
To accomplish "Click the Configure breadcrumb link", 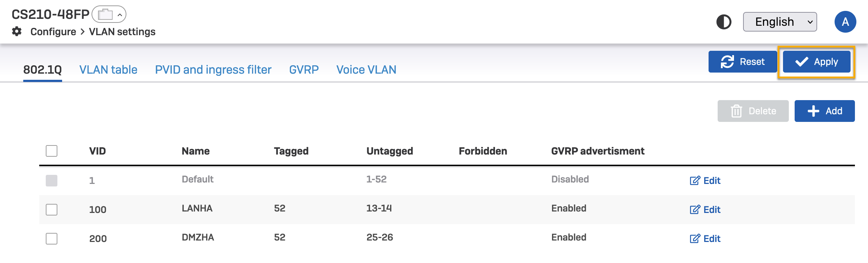I will pos(53,32).
